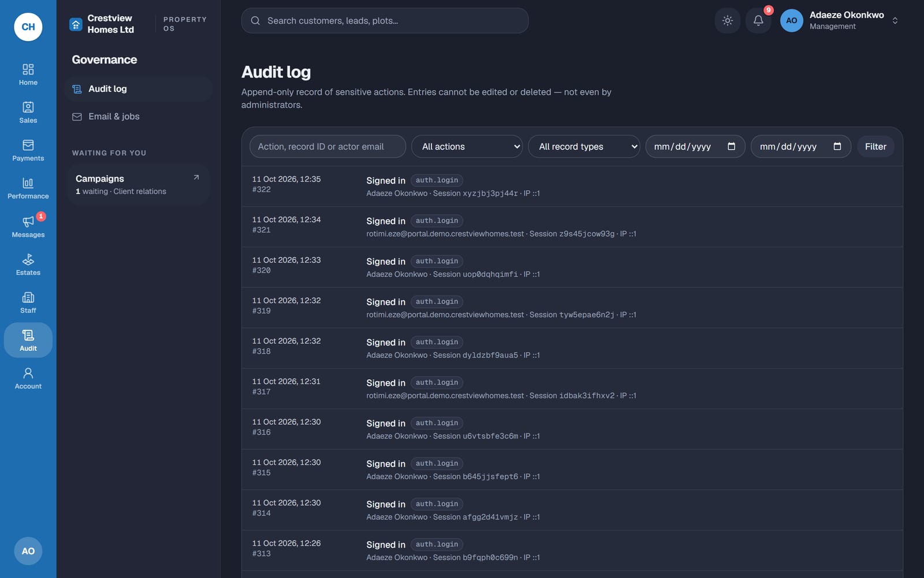
Task: Open the notifications bell
Action: click(758, 21)
